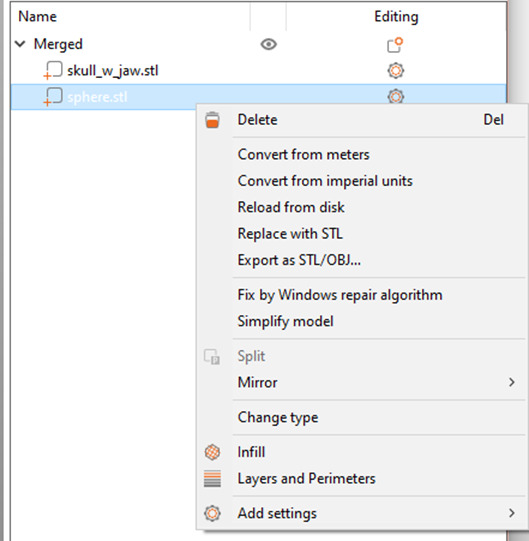Expand the Mirror submenu arrow
Image resolution: width=529 pixels, height=541 pixels.
(512, 382)
